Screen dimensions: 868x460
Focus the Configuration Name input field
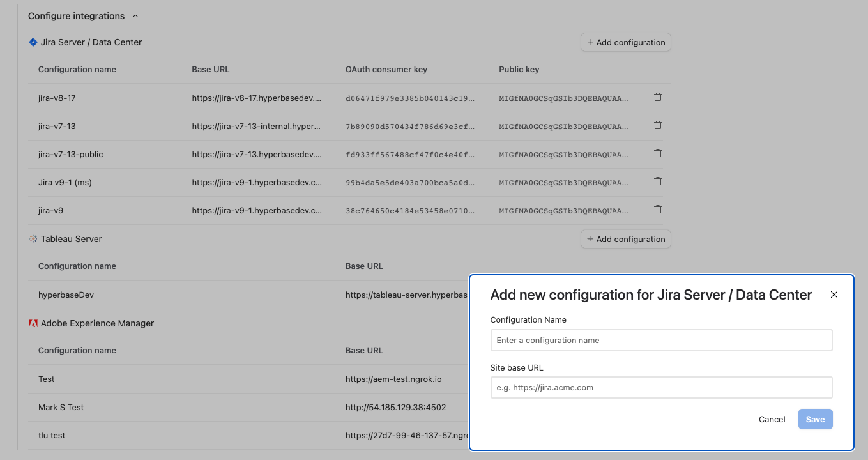pos(662,340)
